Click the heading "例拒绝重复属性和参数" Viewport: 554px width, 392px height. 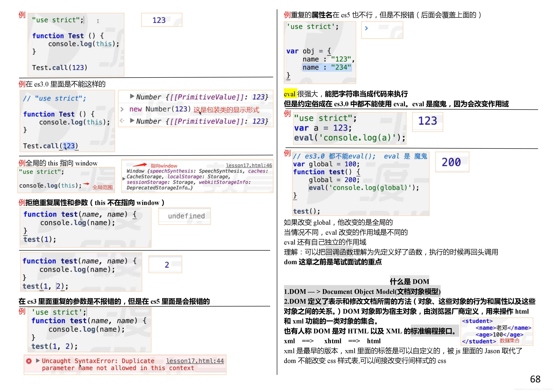tap(53, 203)
